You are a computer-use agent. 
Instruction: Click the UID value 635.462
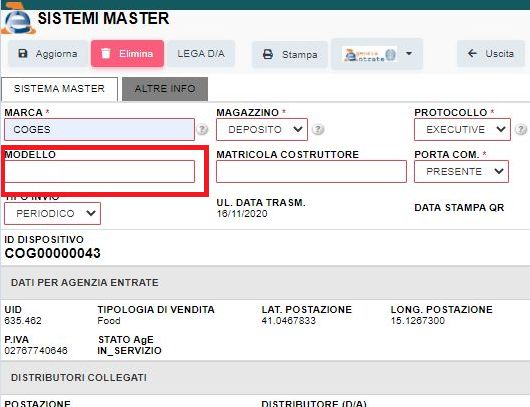pos(23,320)
